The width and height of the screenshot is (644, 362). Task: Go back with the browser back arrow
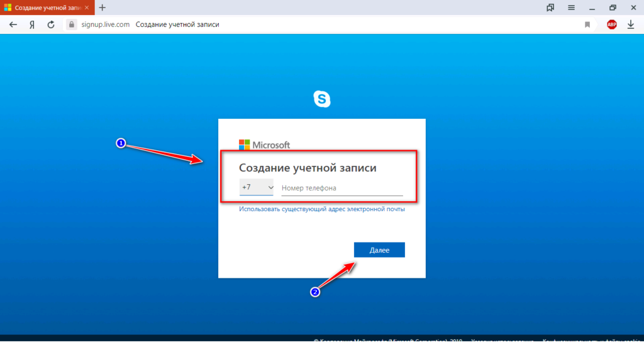tap(13, 25)
